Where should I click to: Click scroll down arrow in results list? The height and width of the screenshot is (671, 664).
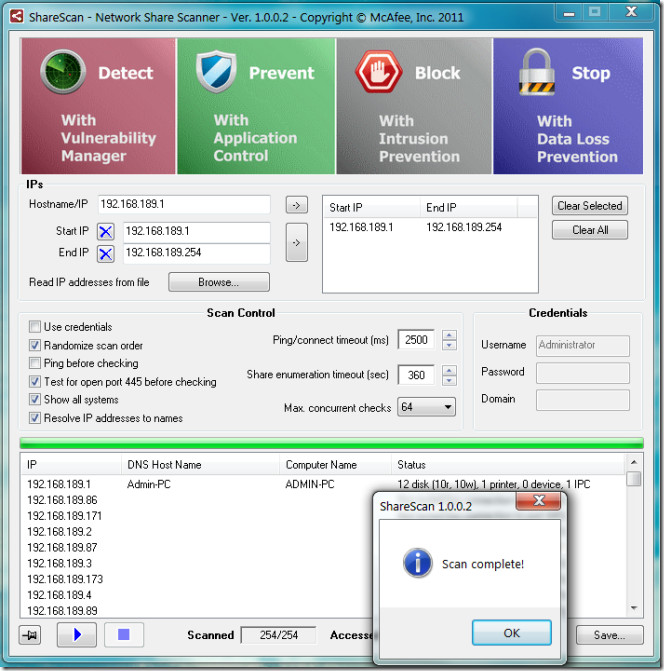[x=634, y=609]
